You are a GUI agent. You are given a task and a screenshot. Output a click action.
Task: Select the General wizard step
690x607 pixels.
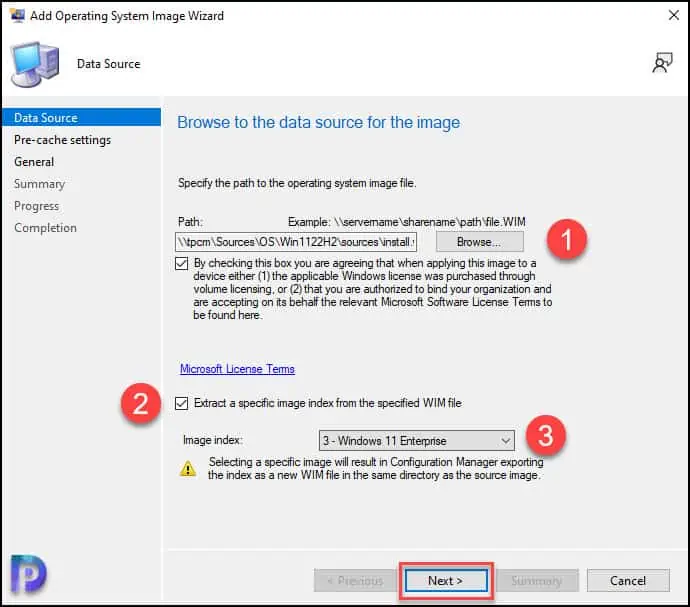[34, 162]
